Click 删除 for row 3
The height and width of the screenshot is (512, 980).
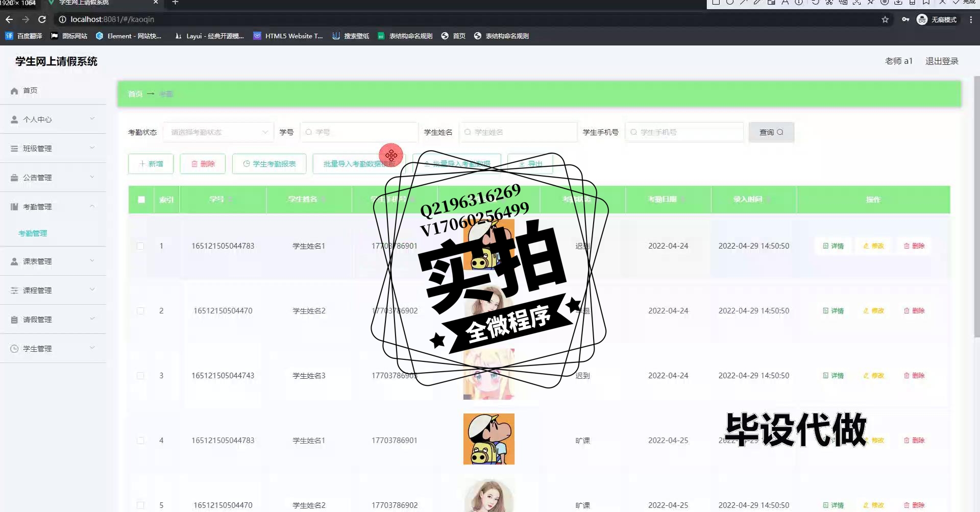click(914, 376)
